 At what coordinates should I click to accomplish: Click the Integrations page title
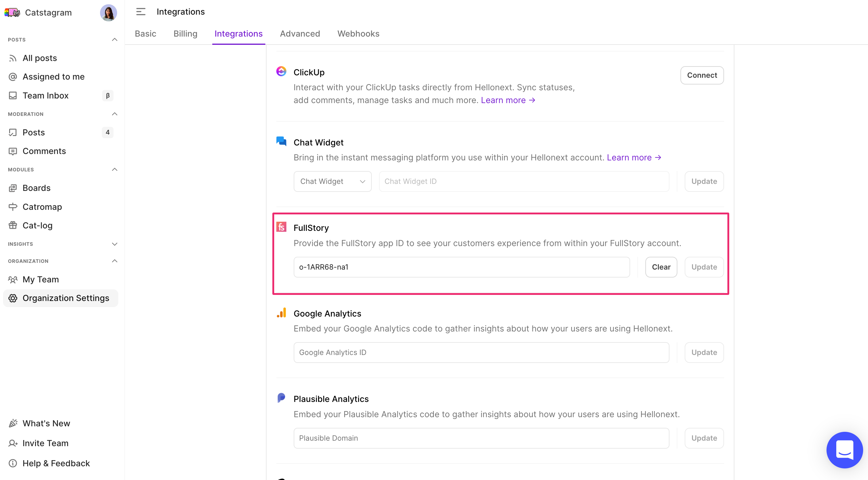click(x=181, y=12)
